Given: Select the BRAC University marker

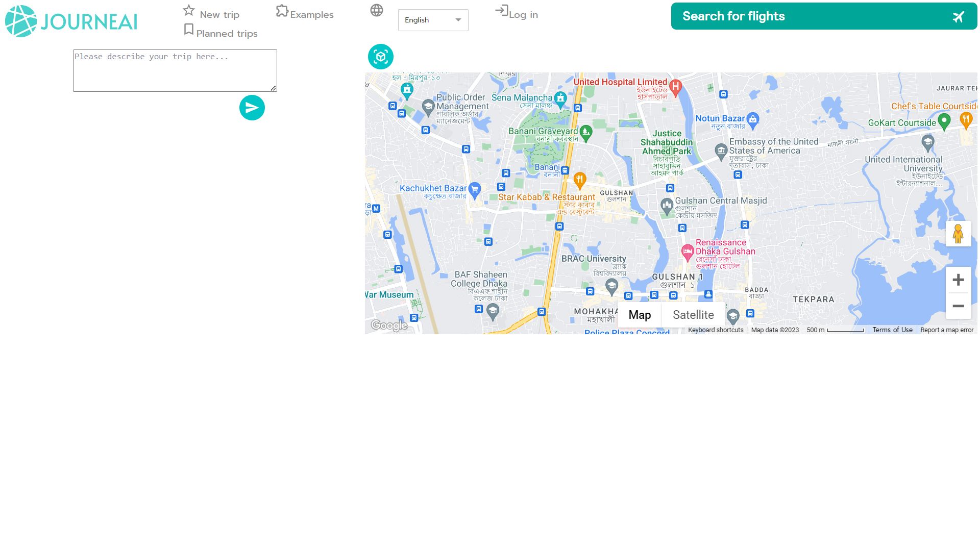Looking at the screenshot, I should click(x=611, y=287).
